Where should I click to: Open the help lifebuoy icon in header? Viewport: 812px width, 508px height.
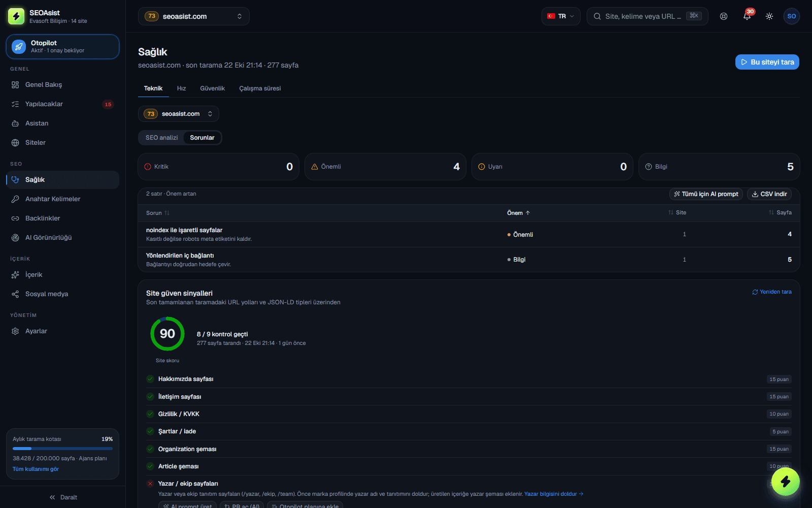coord(724,16)
